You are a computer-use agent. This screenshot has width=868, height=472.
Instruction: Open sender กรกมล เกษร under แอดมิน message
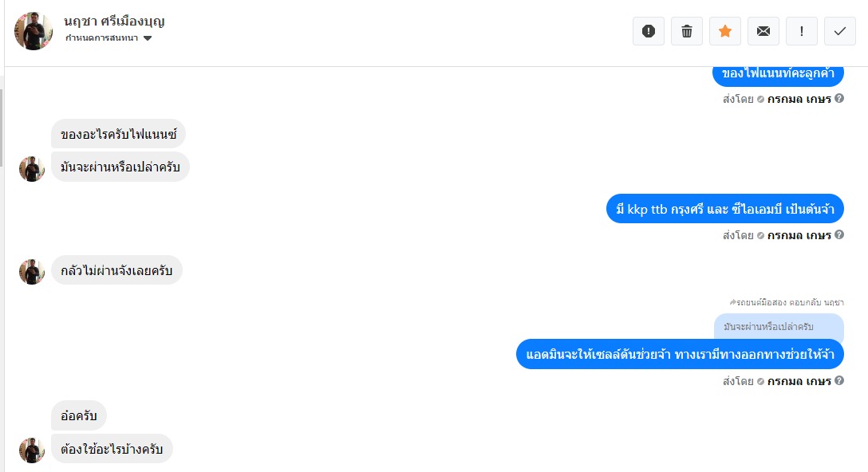coord(799,381)
